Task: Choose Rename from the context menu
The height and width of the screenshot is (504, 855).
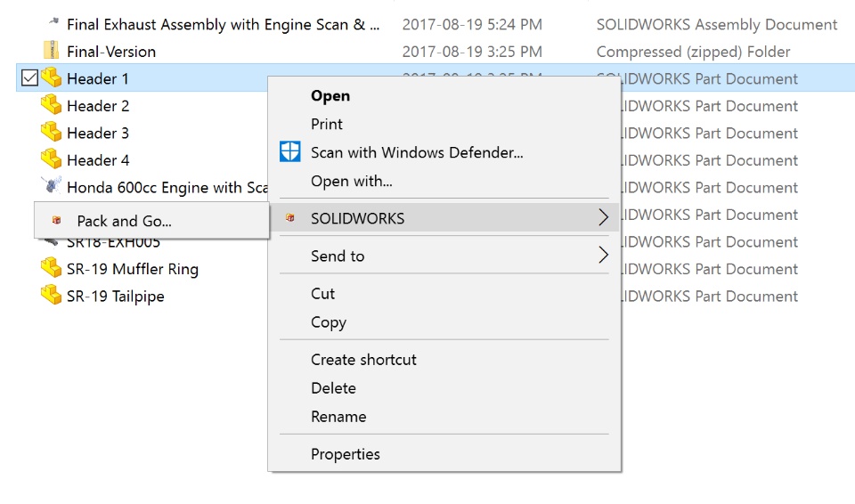Action: (338, 416)
